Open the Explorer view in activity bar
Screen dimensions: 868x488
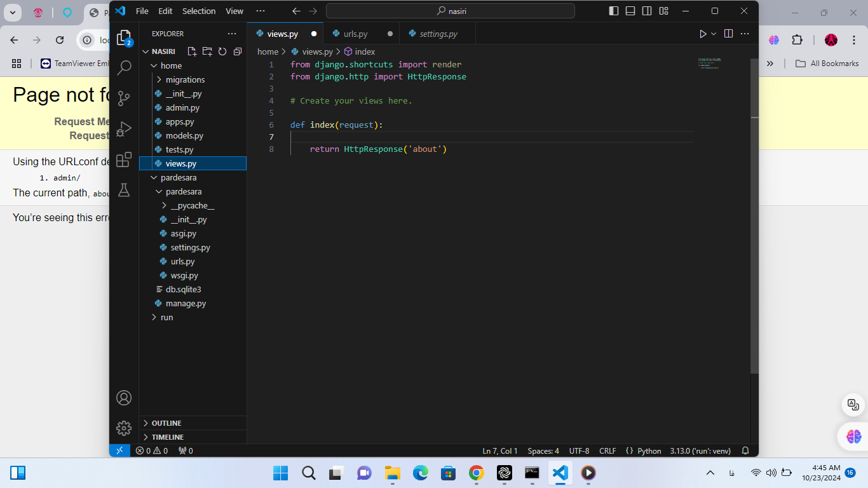(x=124, y=37)
